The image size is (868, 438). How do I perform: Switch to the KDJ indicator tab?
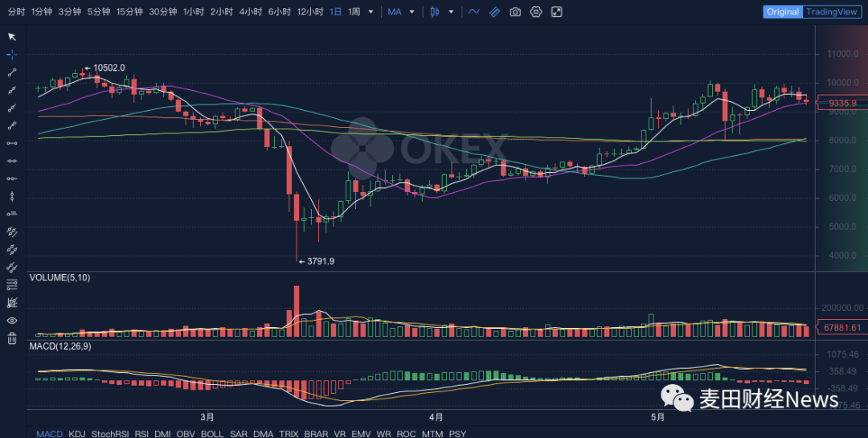[x=76, y=433]
